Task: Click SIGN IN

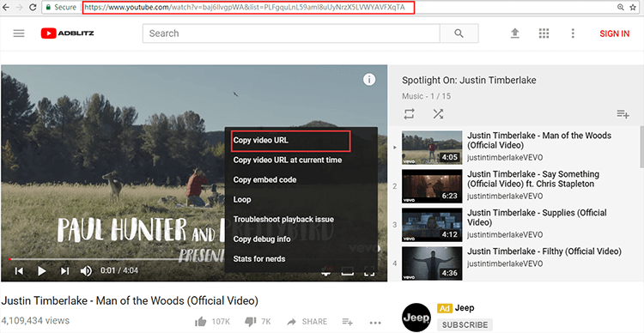Action: pyautogui.click(x=615, y=33)
